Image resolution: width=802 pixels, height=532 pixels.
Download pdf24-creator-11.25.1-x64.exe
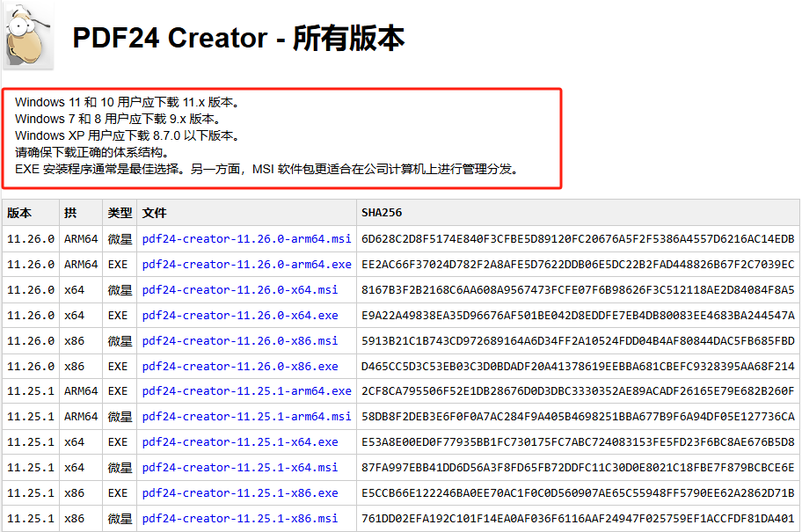pyautogui.click(x=240, y=442)
